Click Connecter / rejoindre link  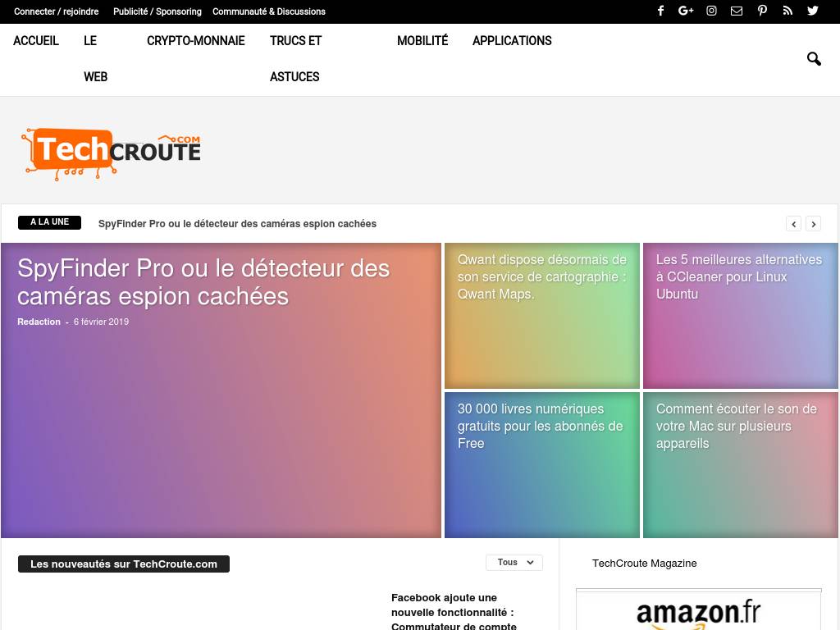coord(57,11)
